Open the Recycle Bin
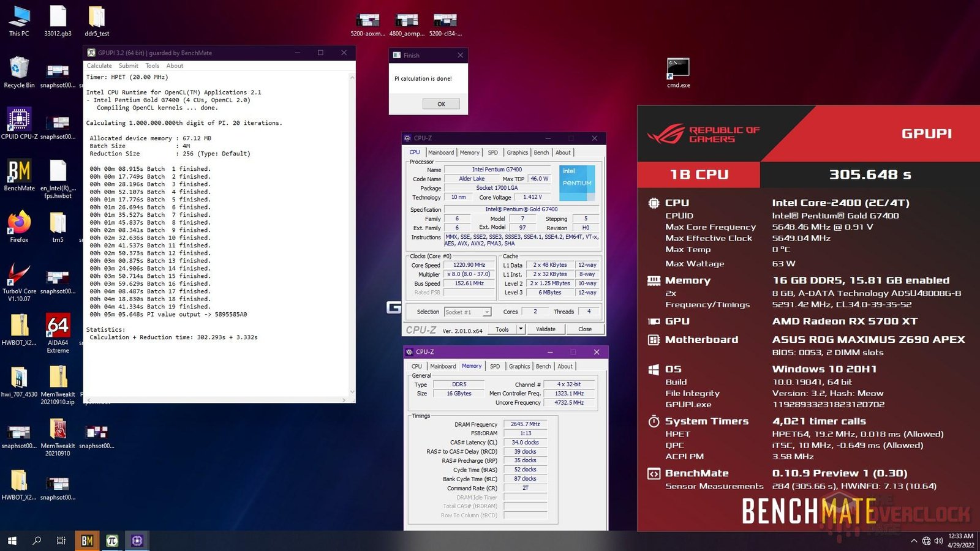The image size is (980, 551). pyautogui.click(x=18, y=67)
